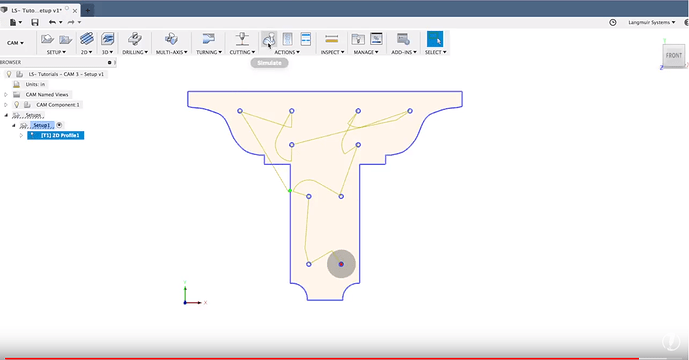Click the Setup Sheet icon

(x=306, y=39)
